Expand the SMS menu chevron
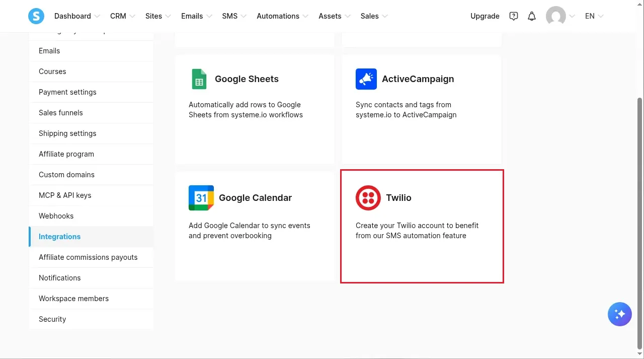 pos(244,16)
